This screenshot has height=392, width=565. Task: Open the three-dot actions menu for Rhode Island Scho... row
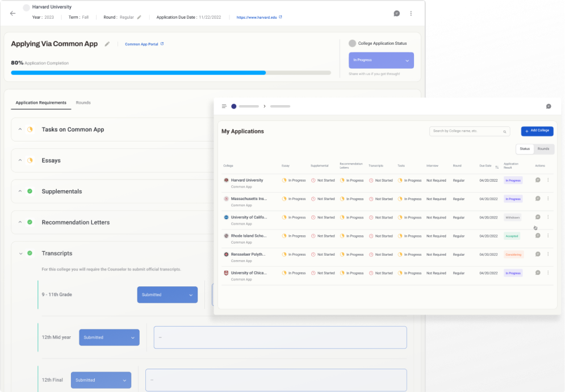point(548,236)
